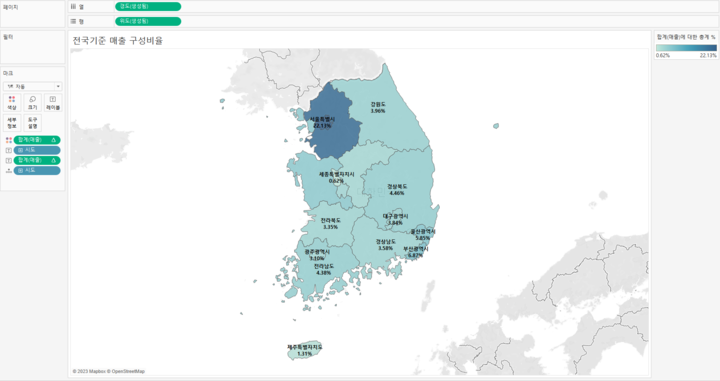Click the legend minimum value 0.62%
This screenshot has width=720, height=381.
[x=663, y=55]
